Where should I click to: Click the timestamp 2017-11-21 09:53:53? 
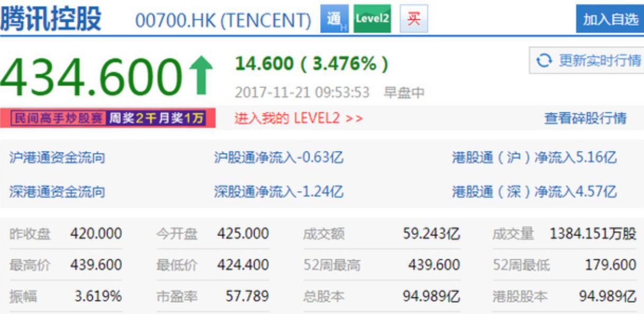point(302,93)
